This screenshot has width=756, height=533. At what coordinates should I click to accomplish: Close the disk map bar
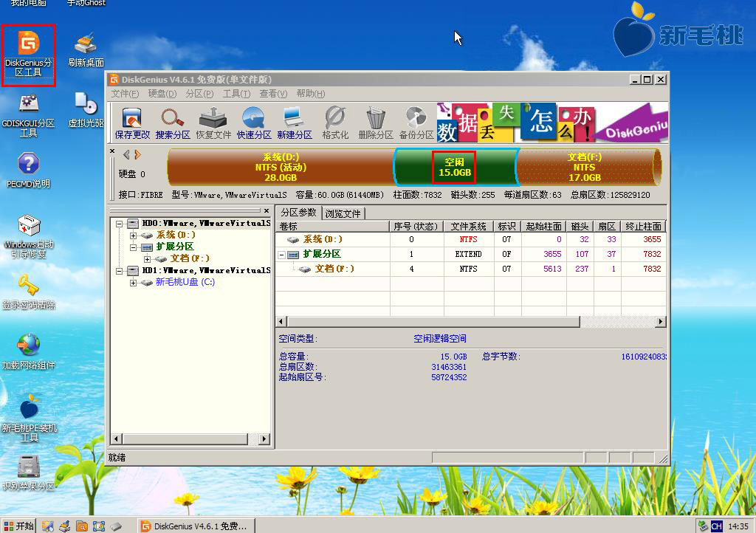[112, 151]
